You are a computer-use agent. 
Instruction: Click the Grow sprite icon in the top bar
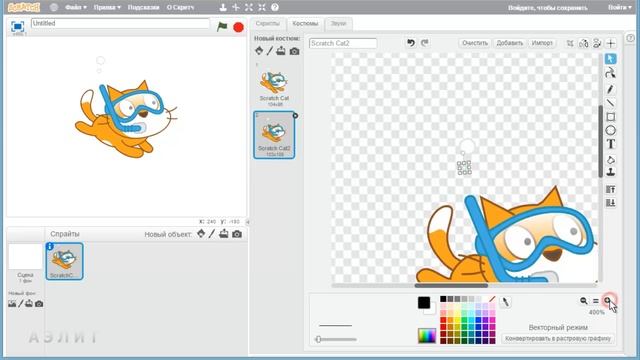coord(249,7)
